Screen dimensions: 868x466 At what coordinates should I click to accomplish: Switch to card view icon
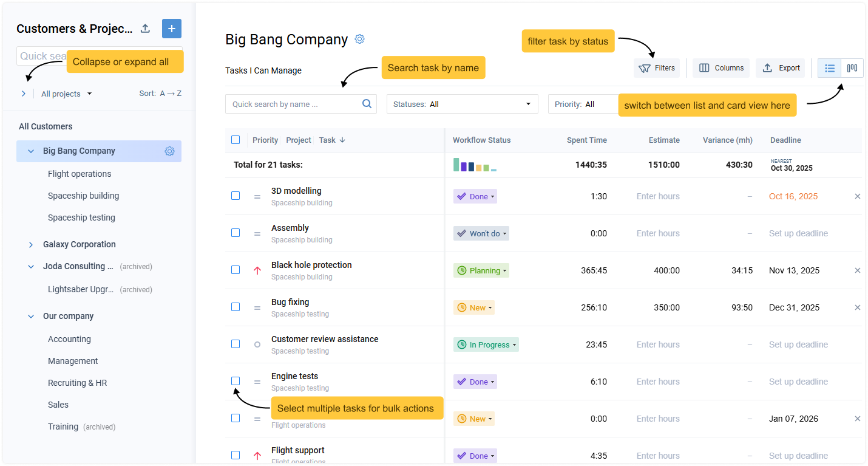[851, 68]
